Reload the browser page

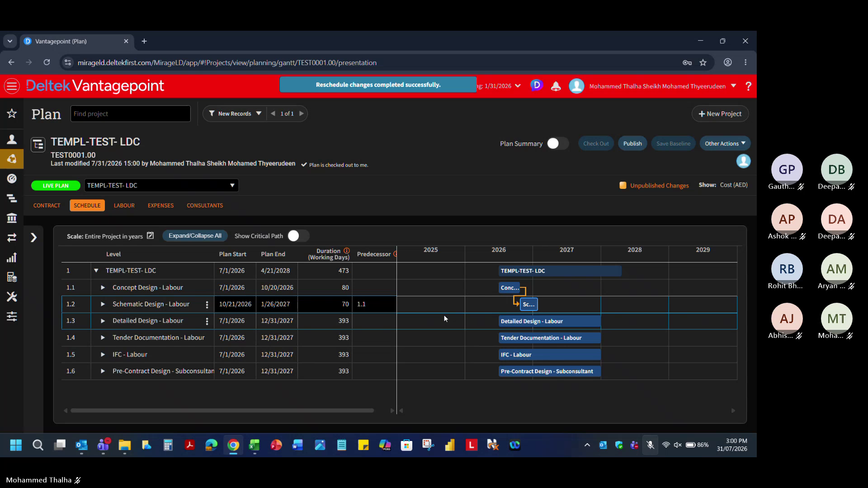tap(47, 62)
